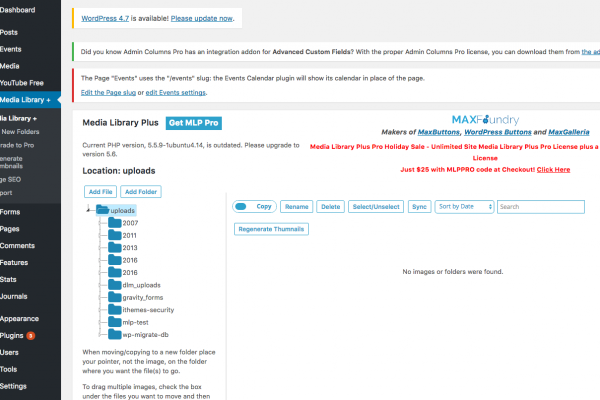Click the Select/Unselect button

point(374,206)
